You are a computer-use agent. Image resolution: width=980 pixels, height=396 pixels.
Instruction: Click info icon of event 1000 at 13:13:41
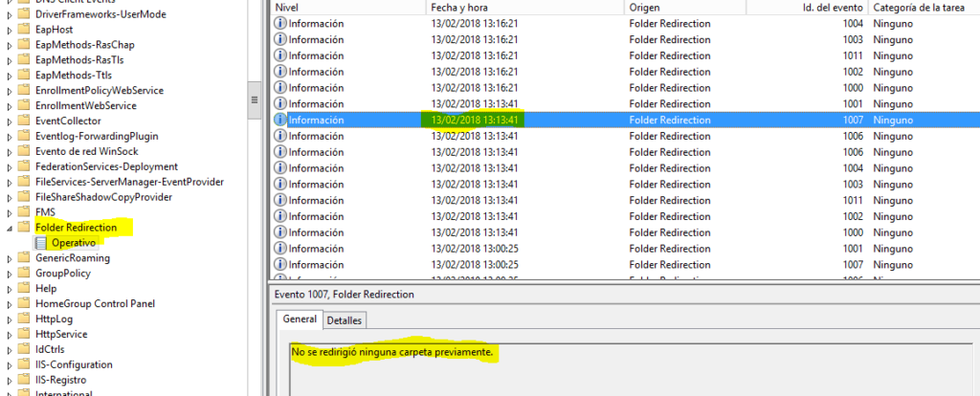click(x=280, y=232)
